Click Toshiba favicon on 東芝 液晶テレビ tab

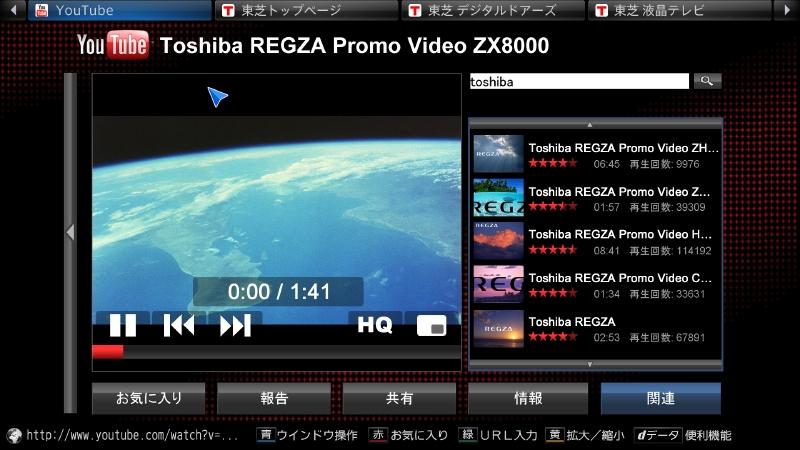tap(602, 10)
